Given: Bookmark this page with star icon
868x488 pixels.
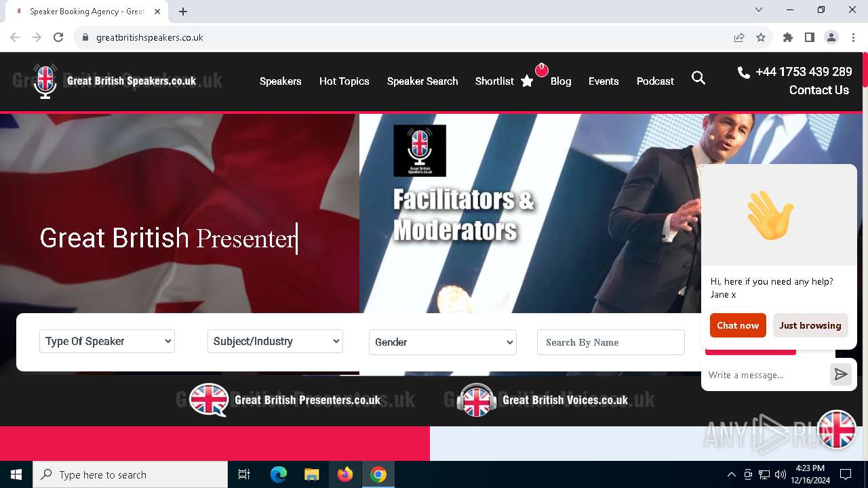Looking at the screenshot, I should [x=761, y=37].
